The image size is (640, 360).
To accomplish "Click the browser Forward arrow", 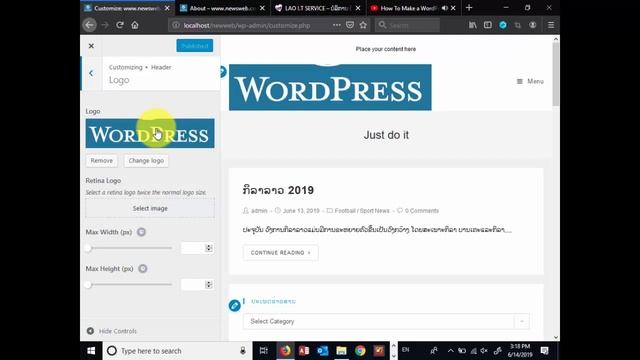I will point(105,25).
